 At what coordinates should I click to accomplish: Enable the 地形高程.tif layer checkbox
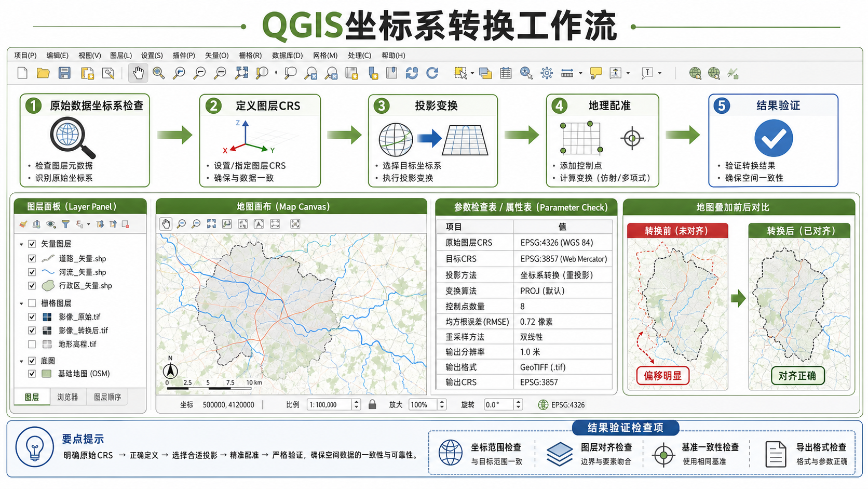[32, 344]
